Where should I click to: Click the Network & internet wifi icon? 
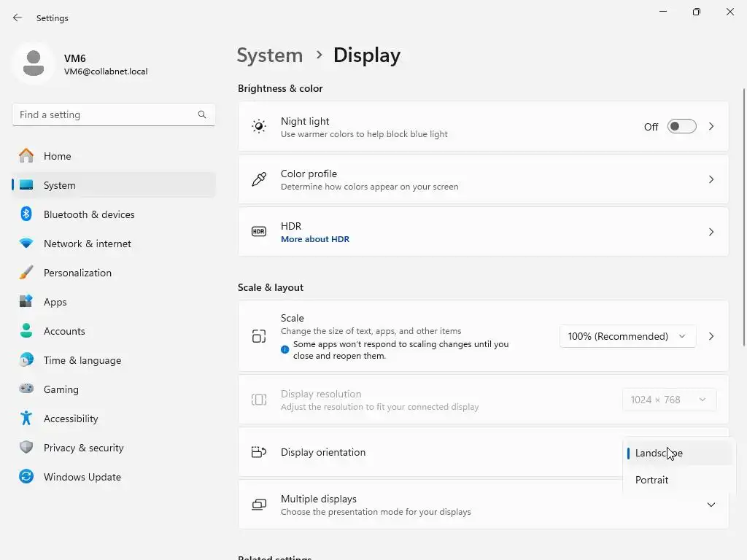(x=26, y=244)
